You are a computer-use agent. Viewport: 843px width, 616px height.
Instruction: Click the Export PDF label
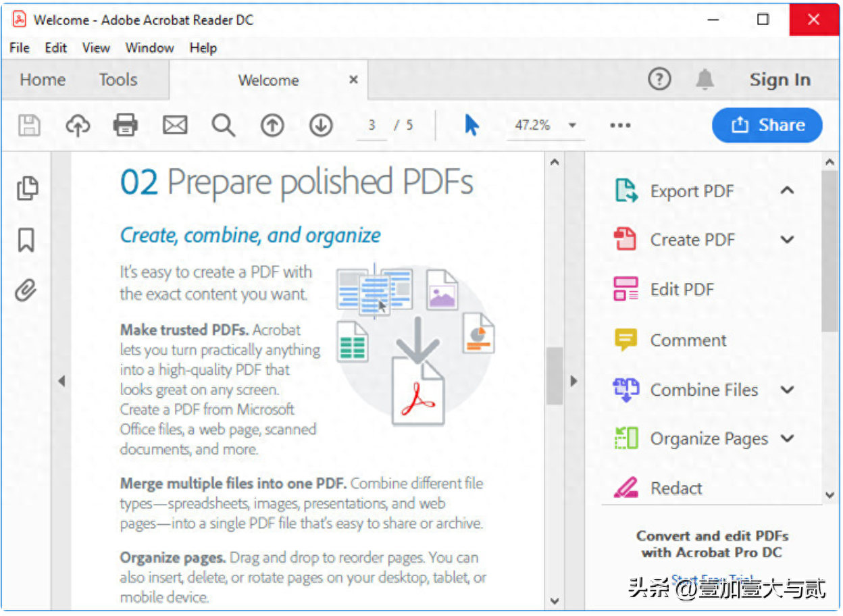(x=692, y=191)
